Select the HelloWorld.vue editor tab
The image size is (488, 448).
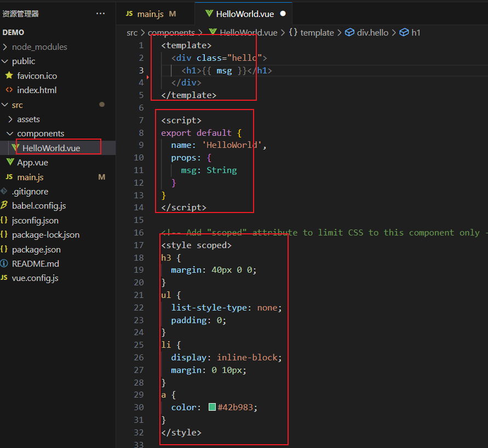tap(245, 14)
